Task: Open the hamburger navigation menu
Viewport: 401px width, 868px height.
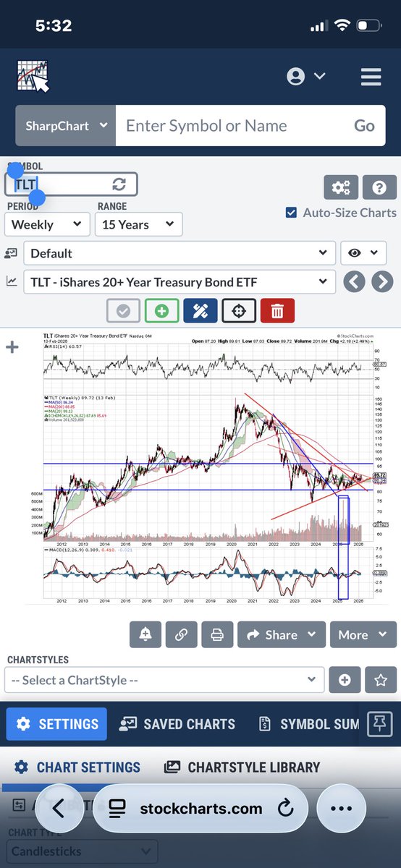Action: tap(371, 77)
